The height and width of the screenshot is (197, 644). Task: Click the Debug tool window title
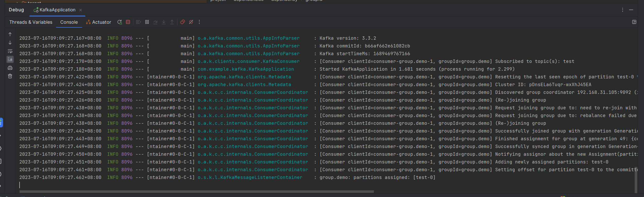[x=16, y=10]
